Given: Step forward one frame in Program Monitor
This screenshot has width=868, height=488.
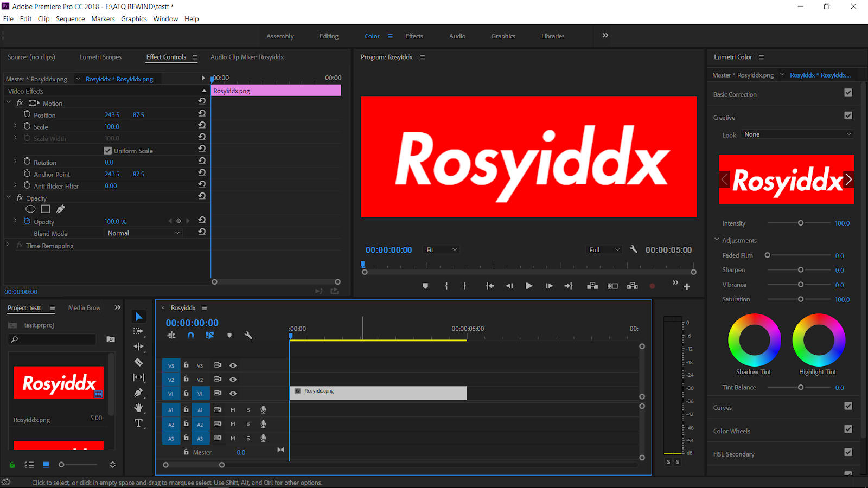Looking at the screenshot, I should tap(549, 286).
